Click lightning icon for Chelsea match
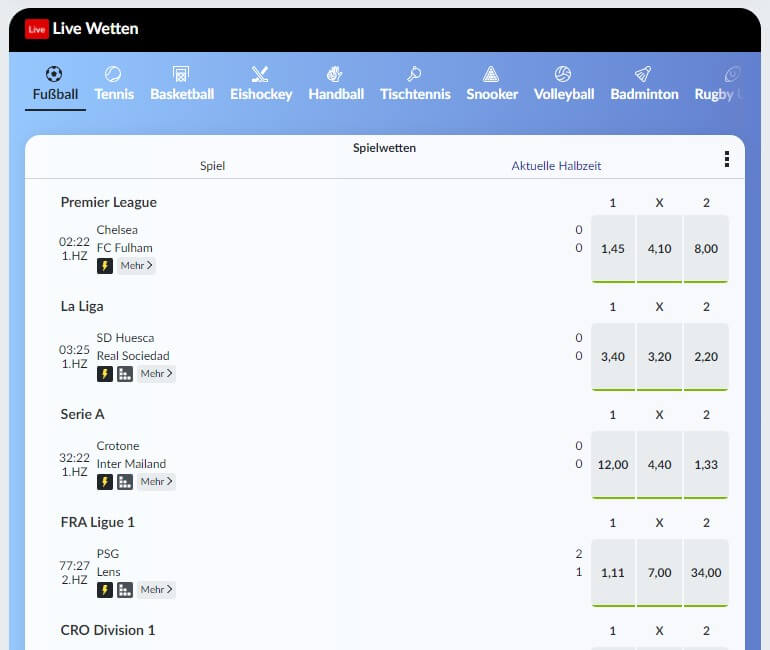The height and width of the screenshot is (650, 770). click(105, 266)
